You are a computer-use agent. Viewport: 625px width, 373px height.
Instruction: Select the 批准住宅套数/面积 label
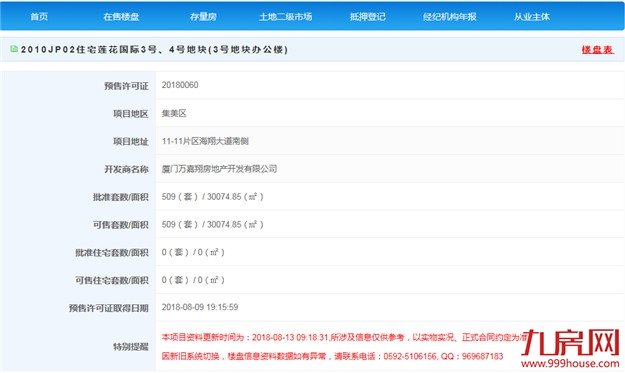pos(112,253)
